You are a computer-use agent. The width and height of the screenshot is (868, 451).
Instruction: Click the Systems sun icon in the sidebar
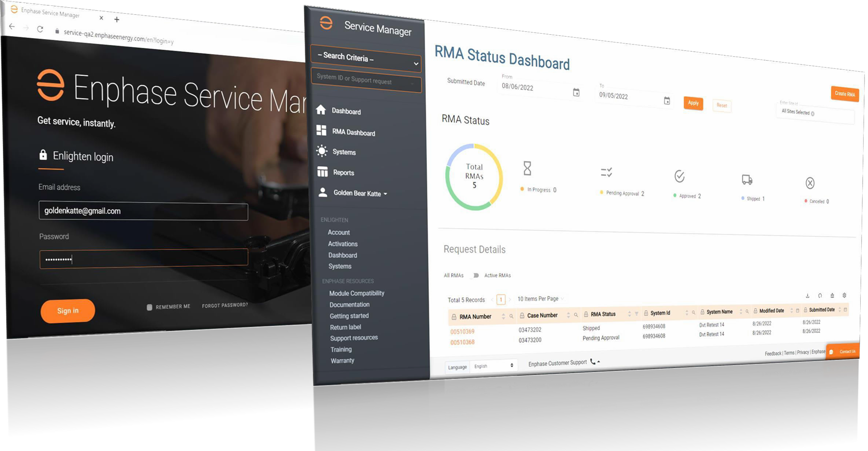[322, 151]
